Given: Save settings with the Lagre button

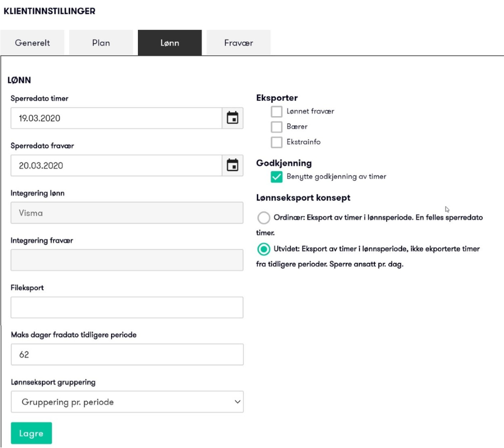Looking at the screenshot, I should [x=31, y=433].
